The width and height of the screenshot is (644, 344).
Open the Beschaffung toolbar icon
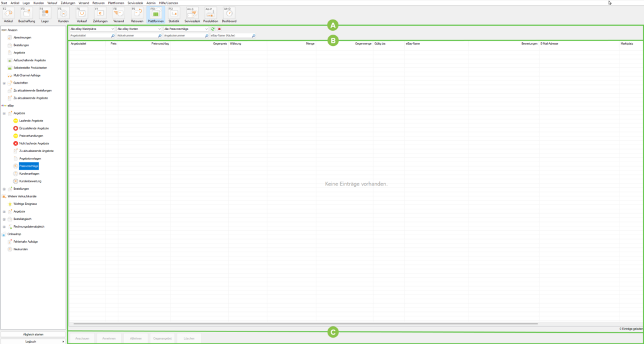[x=26, y=15]
